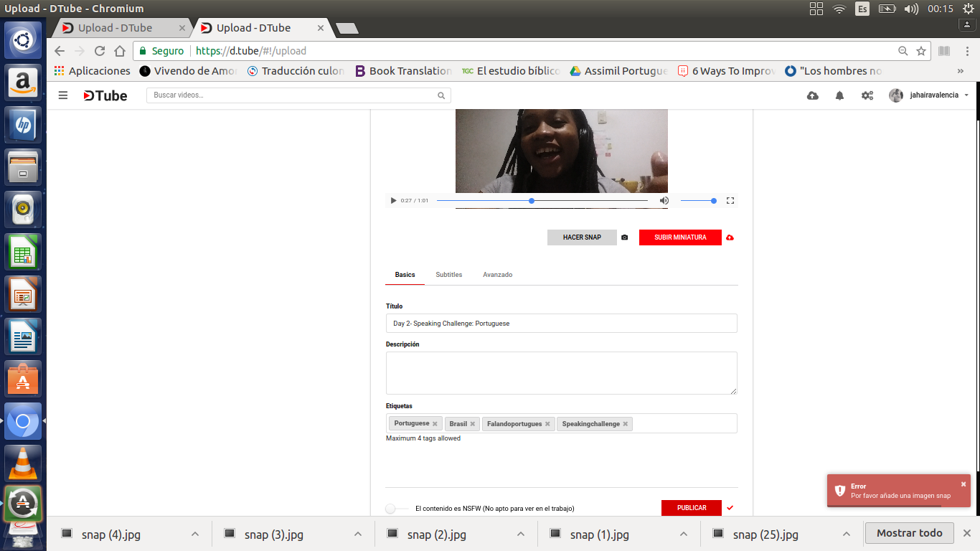The image size is (980, 551).
Task: Mute the video with speaker icon
Action: click(664, 201)
